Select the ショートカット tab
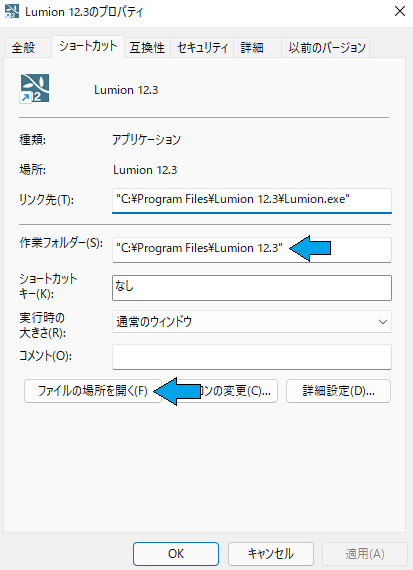The image size is (413, 570). pos(88,46)
